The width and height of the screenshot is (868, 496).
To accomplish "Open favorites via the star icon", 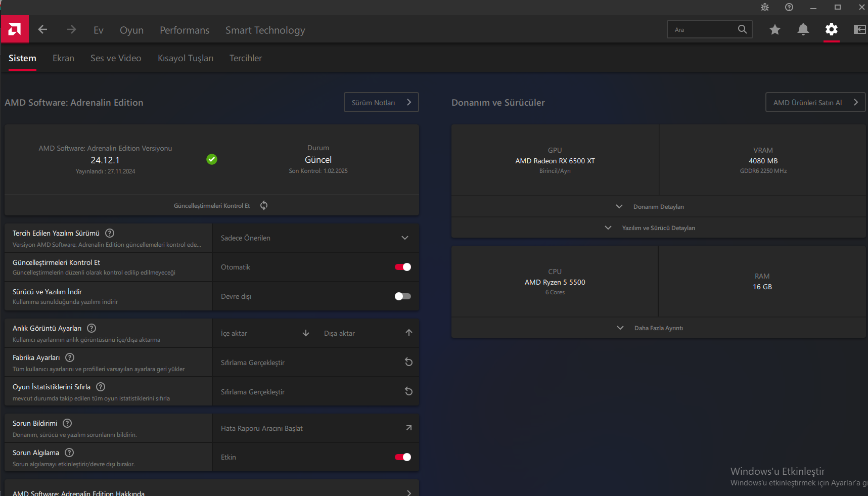I will (x=774, y=30).
